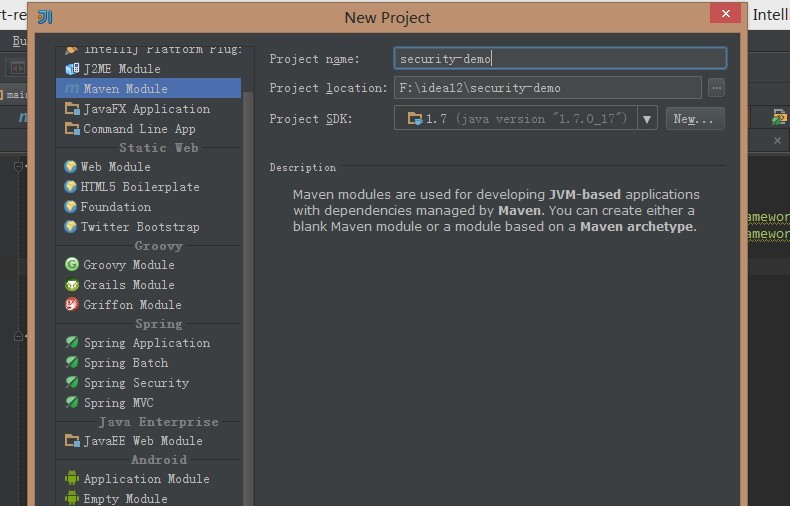Select the IntelliJ Platform Plugin entry

tap(149, 51)
